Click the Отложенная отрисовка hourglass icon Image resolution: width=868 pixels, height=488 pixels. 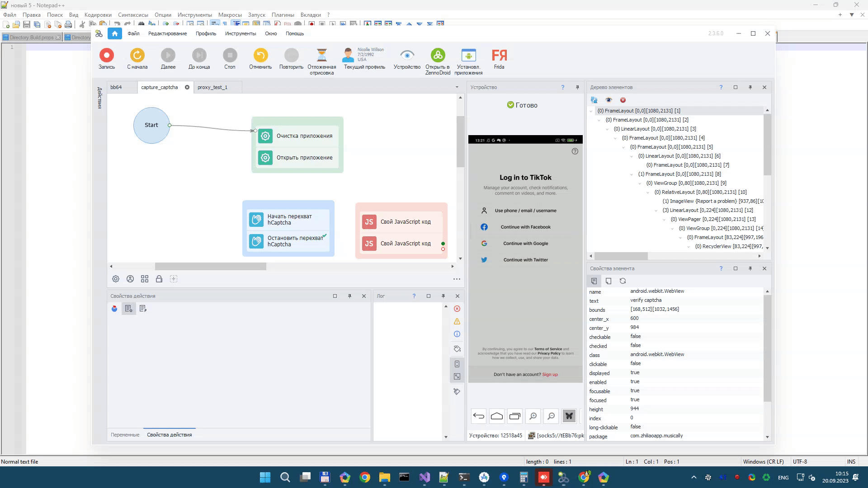coord(321,55)
